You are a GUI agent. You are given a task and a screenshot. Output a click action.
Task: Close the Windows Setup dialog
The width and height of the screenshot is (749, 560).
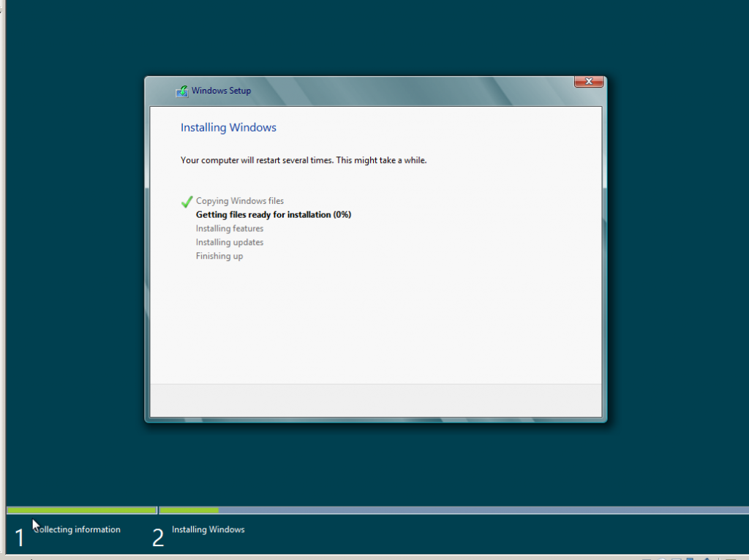(589, 82)
